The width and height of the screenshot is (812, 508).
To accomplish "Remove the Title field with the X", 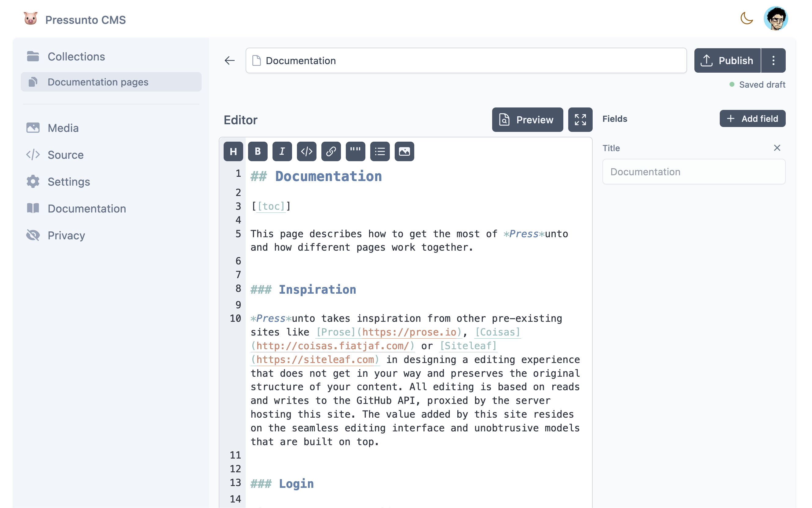I will tap(777, 148).
